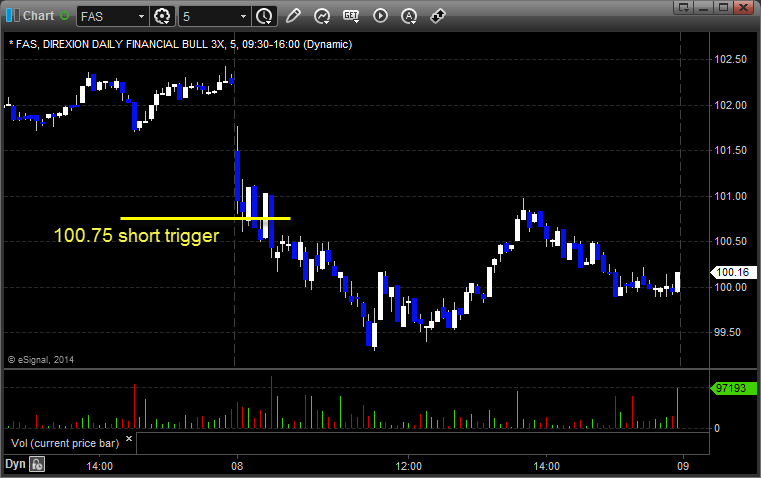The image size is (761, 478).
Task: Click the 102.50 price axis label
Action: click(x=730, y=59)
